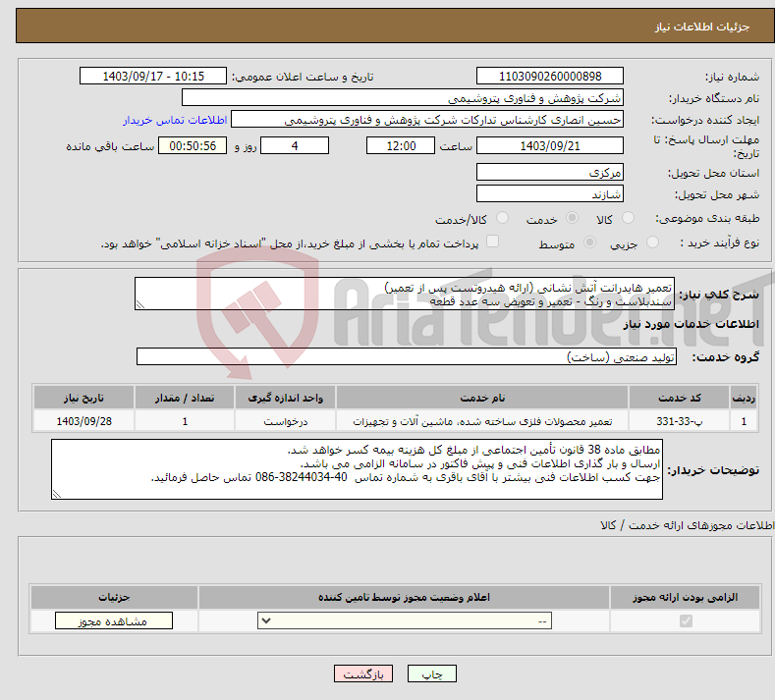The height and width of the screenshot is (700, 775).
Task: Click the مشاهده مجوز button
Action: tap(114, 620)
